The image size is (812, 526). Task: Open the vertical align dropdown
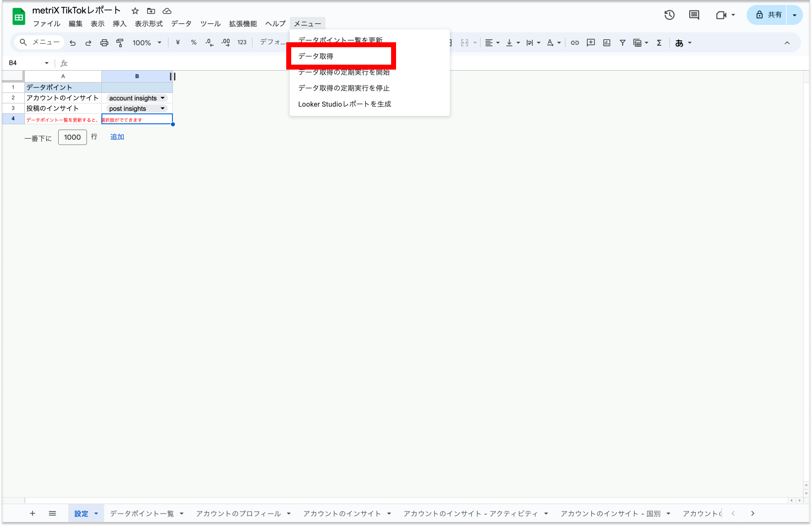click(x=513, y=43)
